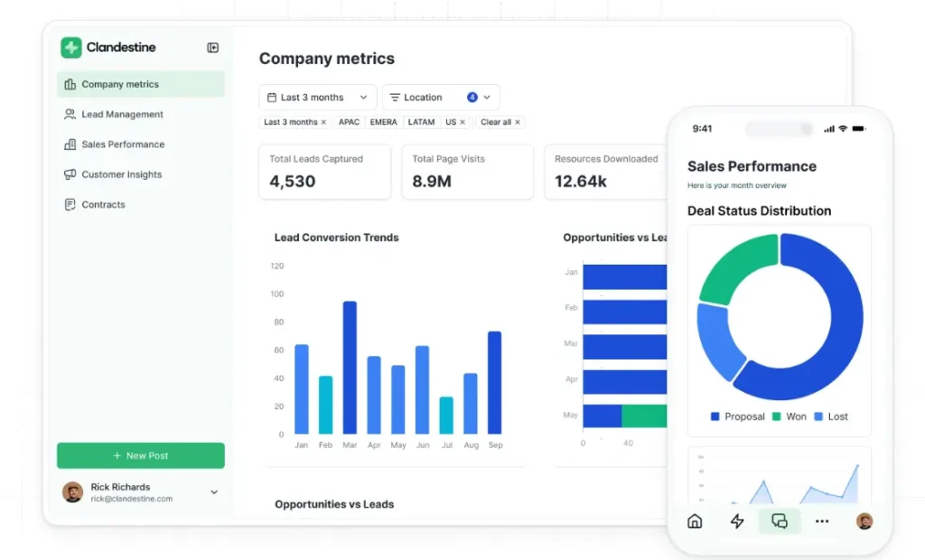Open Customer Insights via its sidebar icon
Screen dimensions: 925x560
point(70,174)
